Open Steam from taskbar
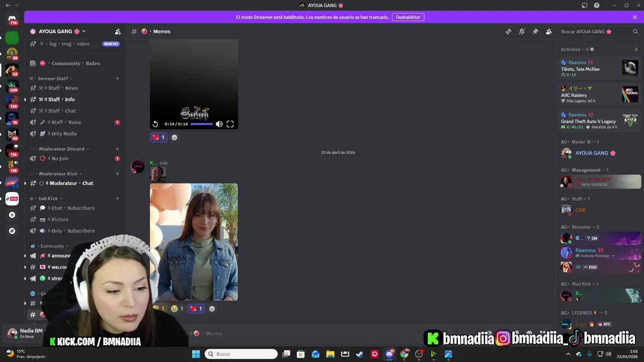The height and width of the screenshot is (362, 644). tap(360, 354)
